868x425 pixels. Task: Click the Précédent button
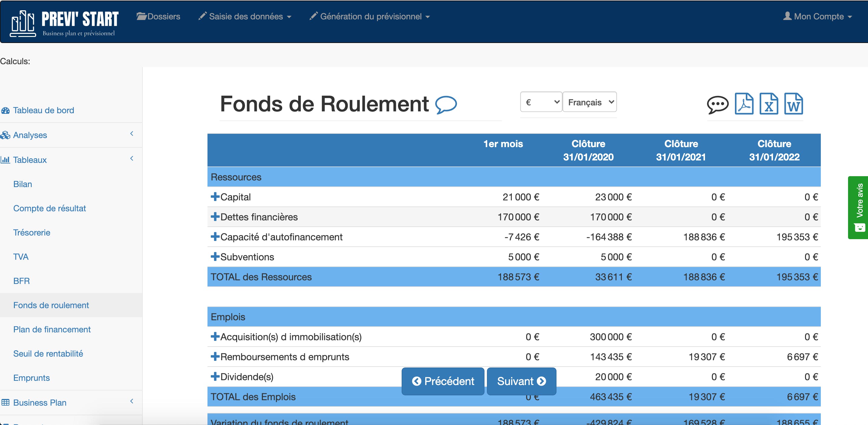443,381
